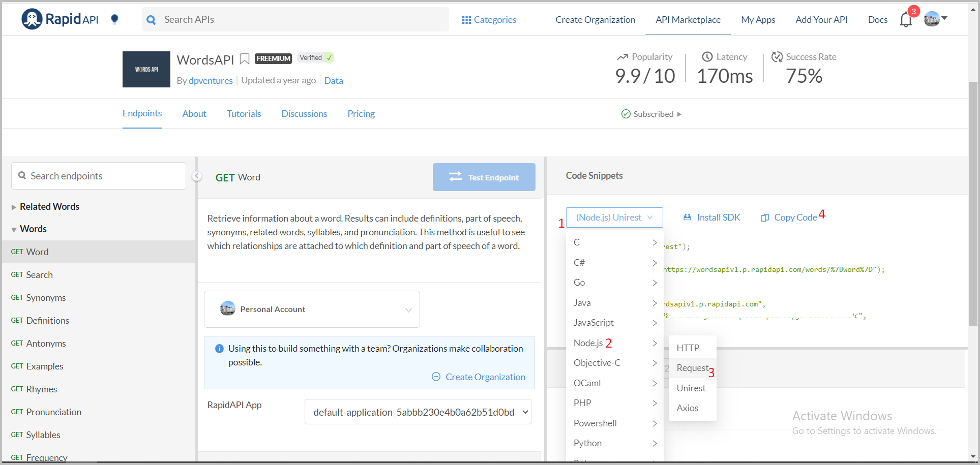Viewport: 980px width, 465px height.
Task: Switch to the Tutorials tab
Action: pos(244,114)
